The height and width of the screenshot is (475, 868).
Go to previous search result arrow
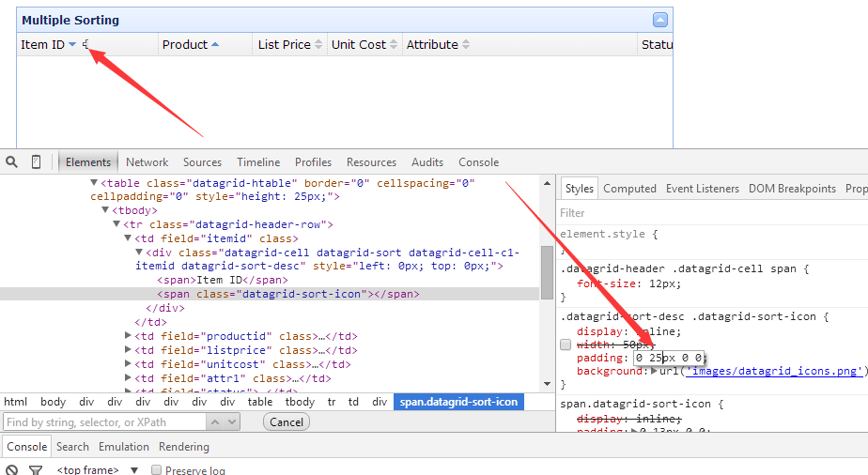215,421
